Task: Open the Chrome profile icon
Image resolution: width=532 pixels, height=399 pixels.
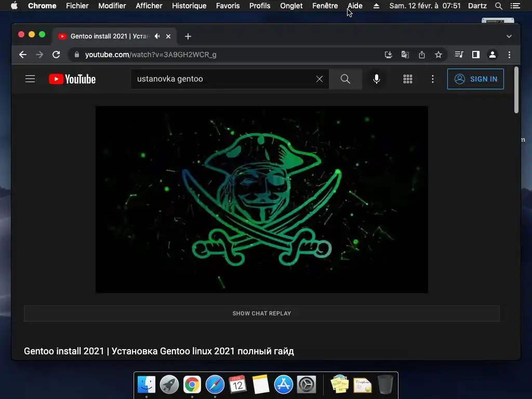Action: point(493,55)
